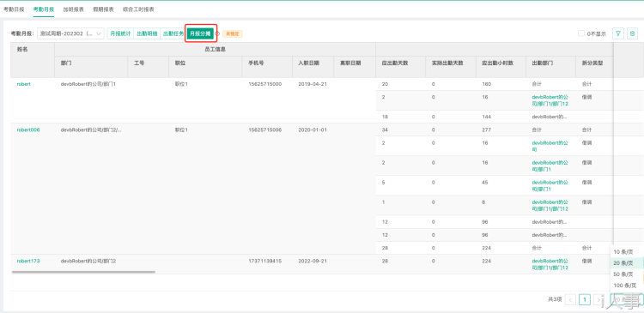Choose 10 条/页 option
The width and height of the screenshot is (644, 313).
pos(626,252)
